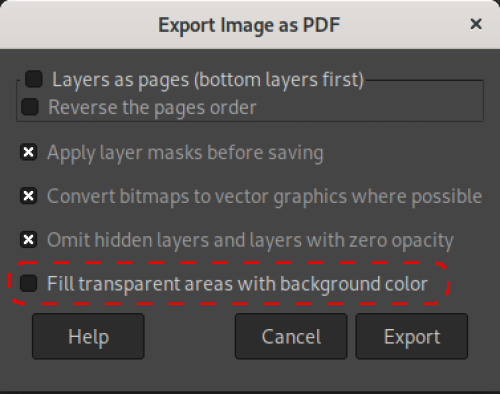Click the 'Layers as pages (bottom layers first)' label
This screenshot has width=500, height=394.
pyautogui.click(x=208, y=80)
